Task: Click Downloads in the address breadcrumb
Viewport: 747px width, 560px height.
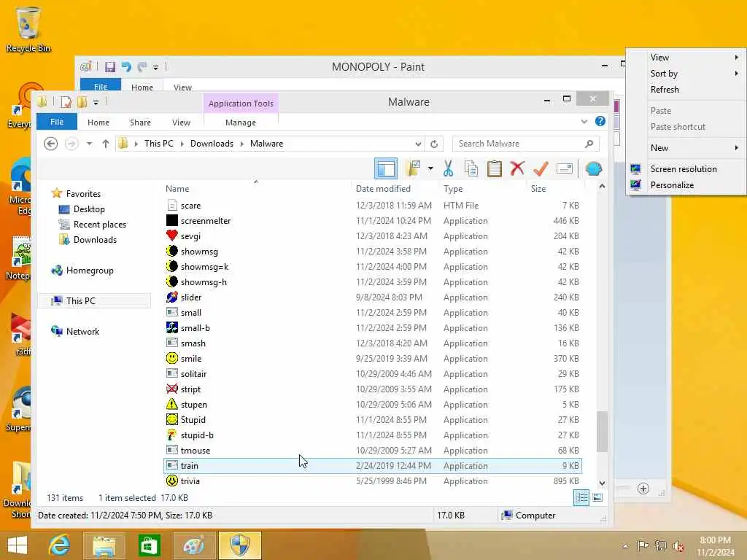Action: point(212,144)
